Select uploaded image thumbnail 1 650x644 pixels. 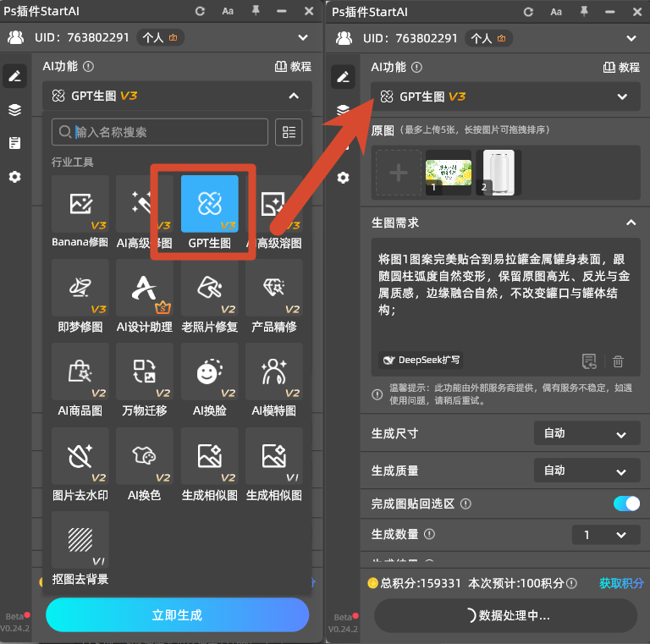(x=449, y=173)
